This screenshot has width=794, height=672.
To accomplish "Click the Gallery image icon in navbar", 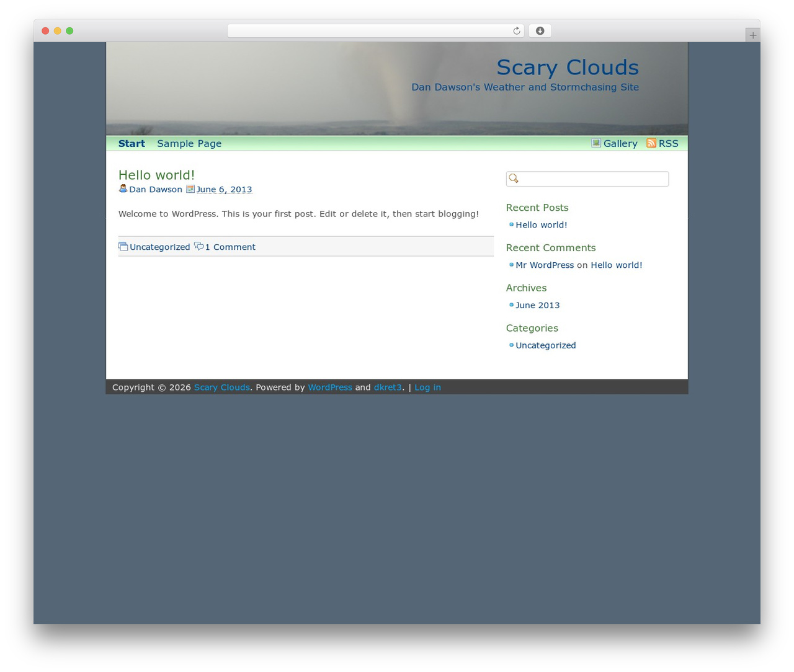I will click(596, 143).
